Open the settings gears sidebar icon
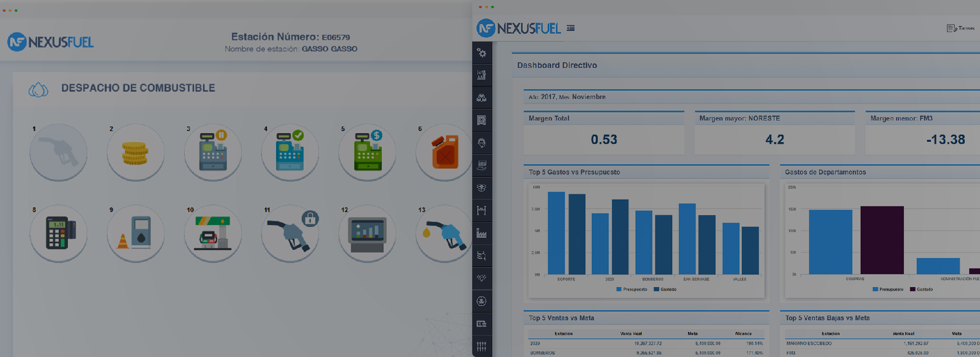980x357 pixels. (481, 53)
